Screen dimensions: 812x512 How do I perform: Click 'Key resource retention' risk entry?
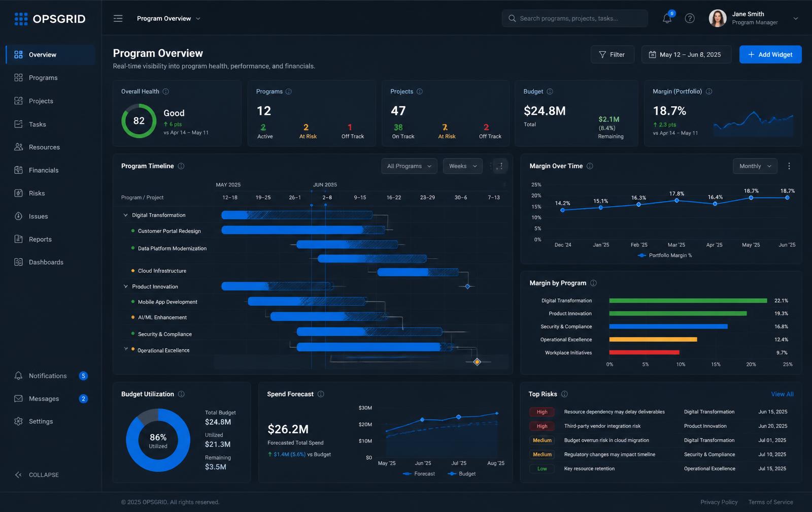589,469
